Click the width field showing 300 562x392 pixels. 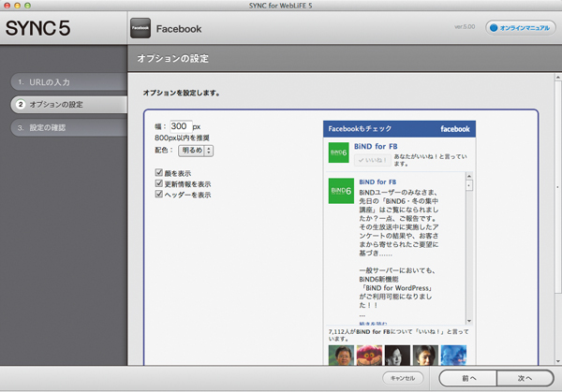pos(181,126)
